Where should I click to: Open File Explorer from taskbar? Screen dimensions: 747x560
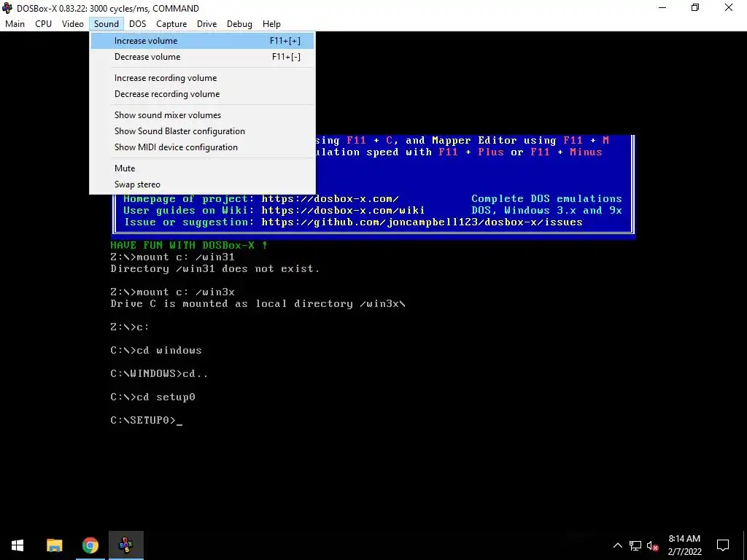(x=54, y=545)
